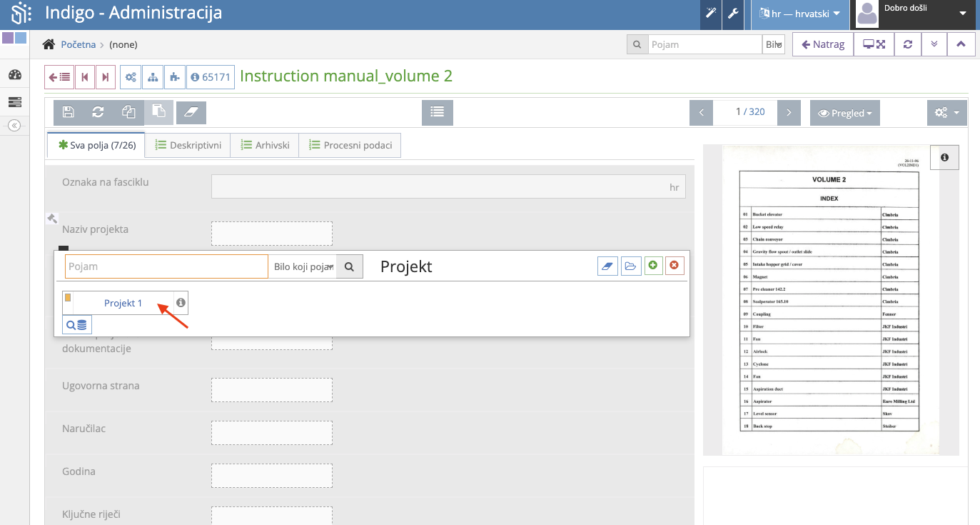Paste values with the paste icon
Viewport: 980px width, 525px height.
(158, 112)
